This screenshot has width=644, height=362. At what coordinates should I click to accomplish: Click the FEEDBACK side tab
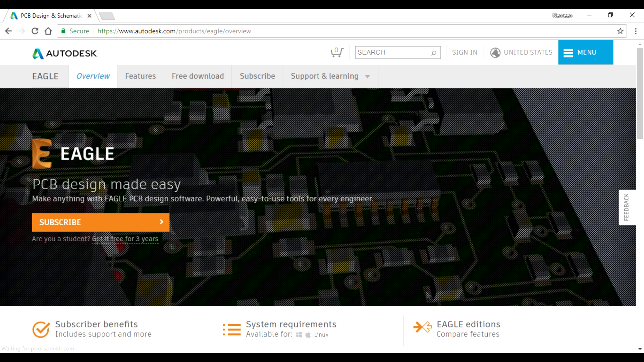627,207
